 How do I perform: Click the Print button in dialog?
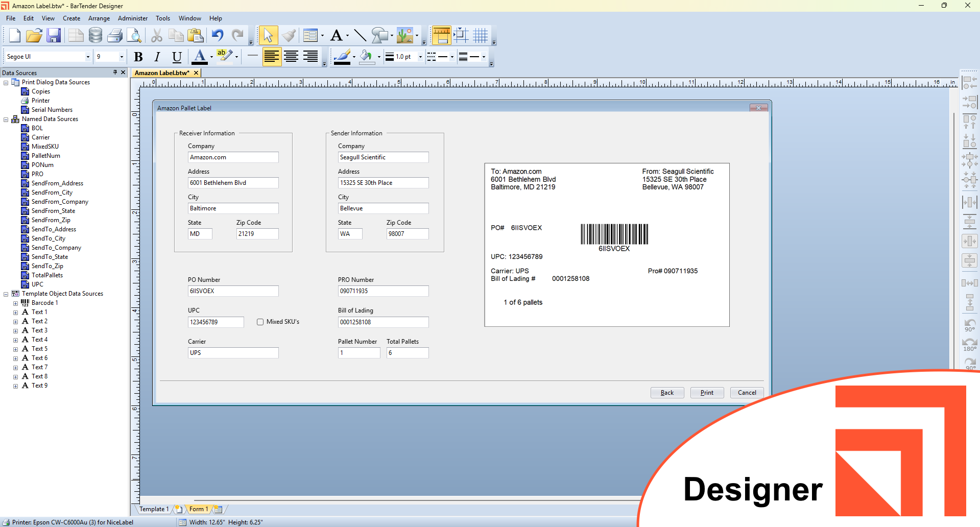point(707,393)
